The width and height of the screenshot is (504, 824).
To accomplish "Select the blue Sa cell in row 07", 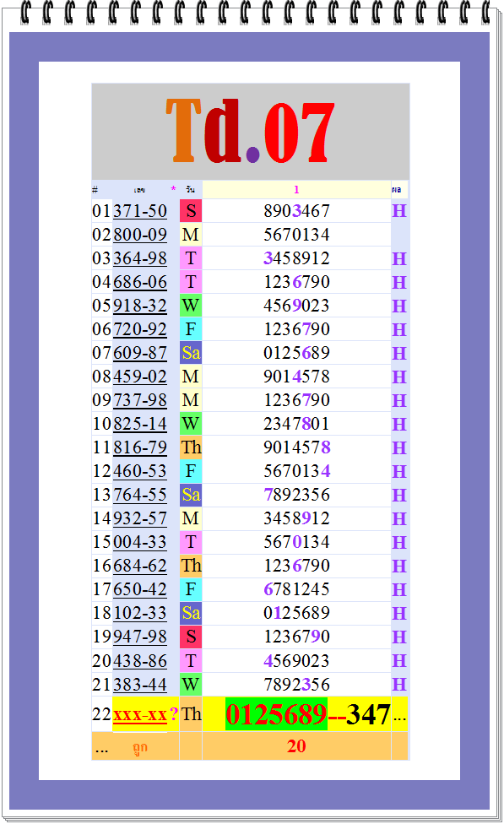I will pos(191,353).
